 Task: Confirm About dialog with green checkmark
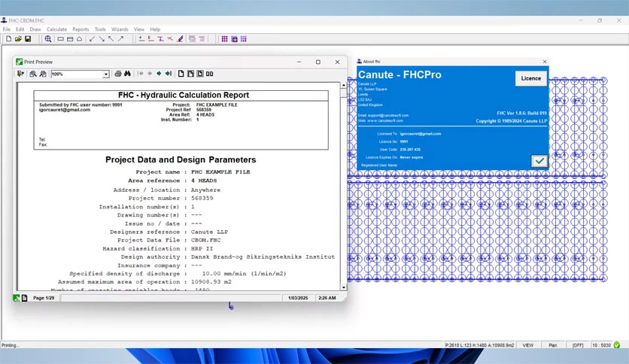click(539, 161)
